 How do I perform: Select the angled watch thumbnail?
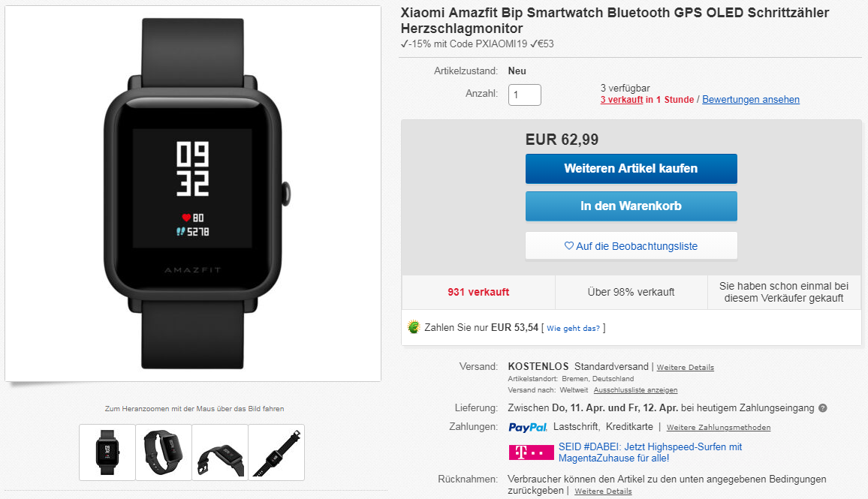pyautogui.click(x=164, y=452)
